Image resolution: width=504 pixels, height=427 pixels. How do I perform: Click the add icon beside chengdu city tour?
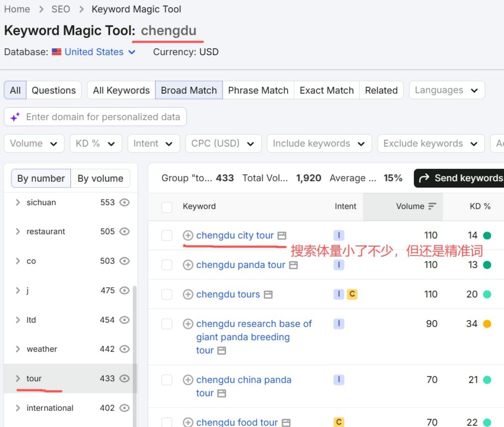pos(188,235)
